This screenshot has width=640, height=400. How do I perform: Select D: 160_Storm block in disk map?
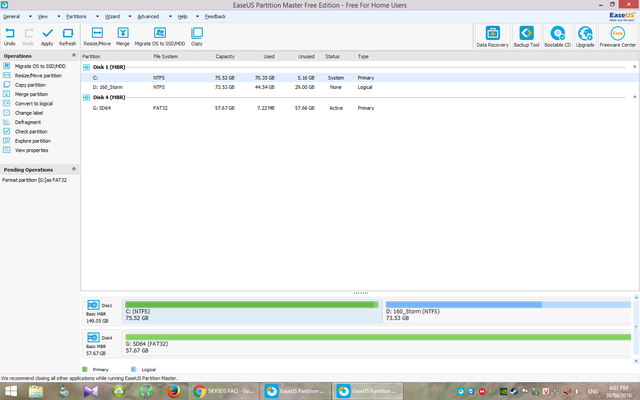[x=507, y=311]
